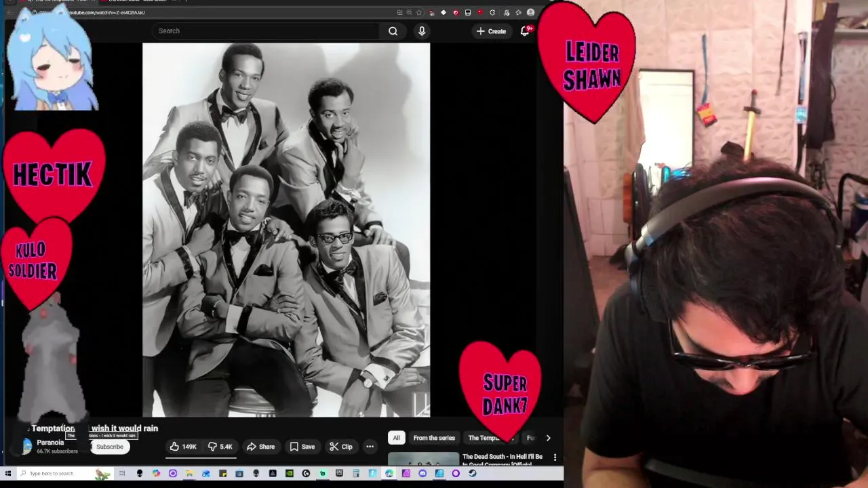Image resolution: width=868 pixels, height=488 pixels.
Task: Save video to a playlist
Action: [302, 447]
